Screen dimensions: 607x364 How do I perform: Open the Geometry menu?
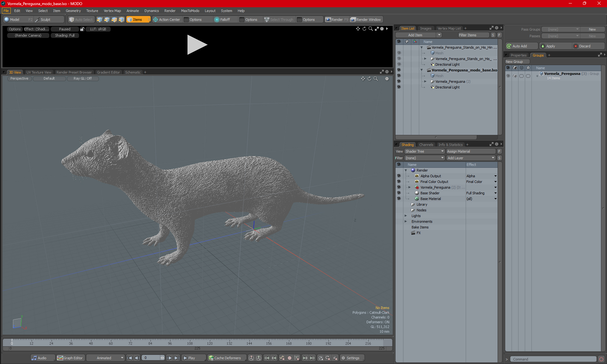click(73, 11)
